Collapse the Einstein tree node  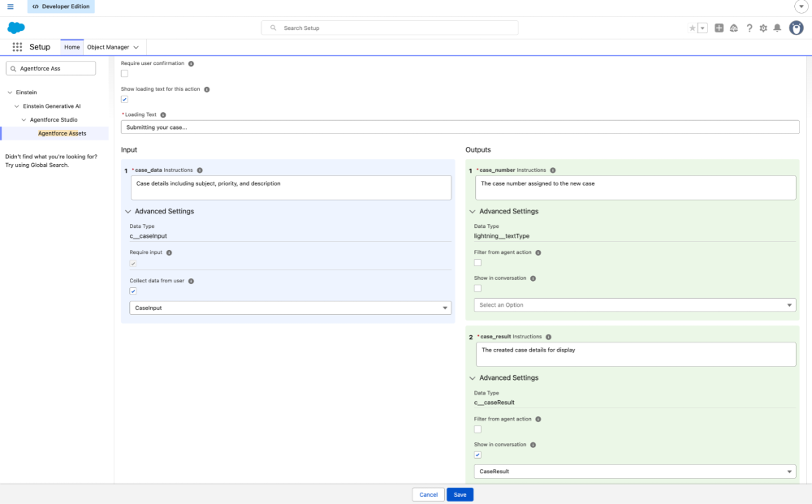[10, 92]
